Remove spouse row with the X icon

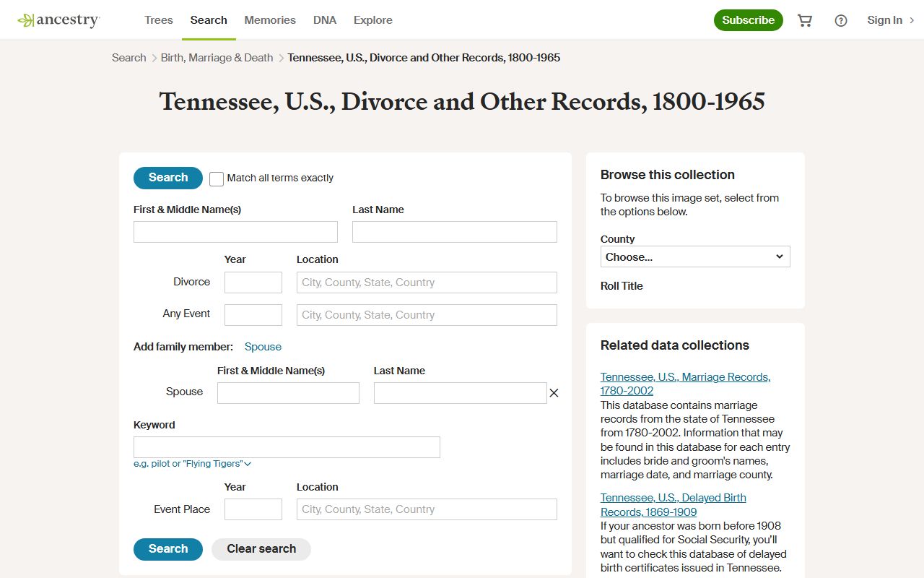point(554,393)
